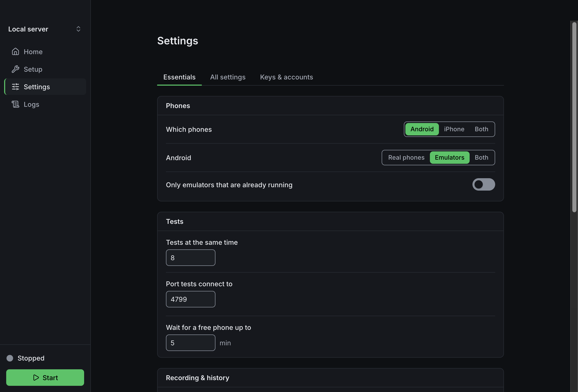The height and width of the screenshot is (392, 578).
Task: Toggle Only emulators that are already running
Action: pos(484,184)
